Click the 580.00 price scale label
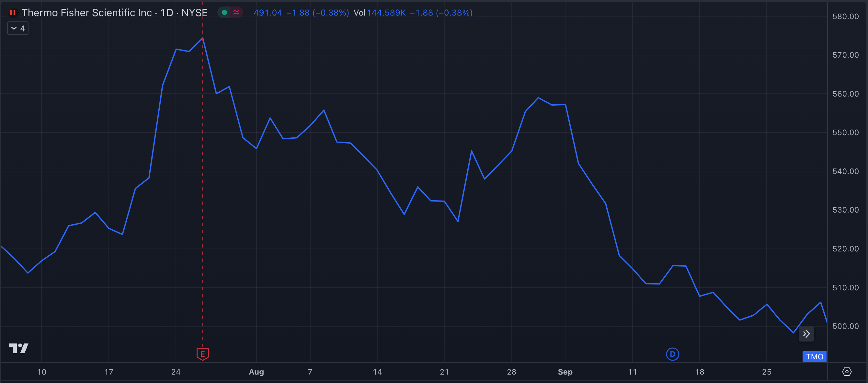The width and height of the screenshot is (868, 383). click(846, 16)
